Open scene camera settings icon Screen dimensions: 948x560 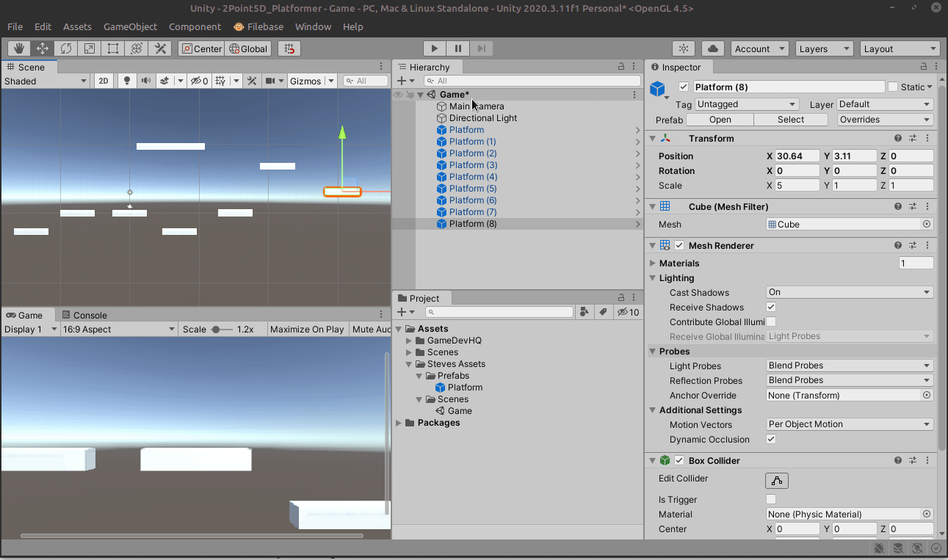(270, 81)
